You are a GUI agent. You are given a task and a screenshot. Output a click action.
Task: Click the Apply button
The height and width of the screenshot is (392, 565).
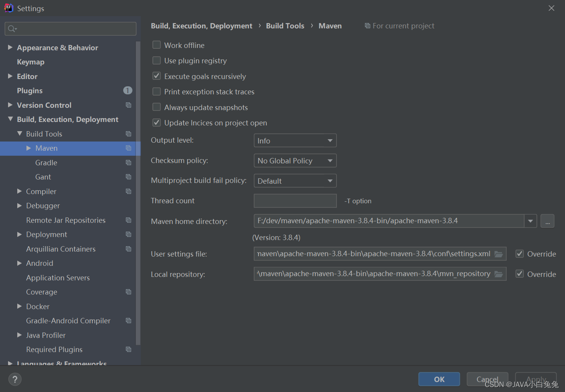point(536,379)
